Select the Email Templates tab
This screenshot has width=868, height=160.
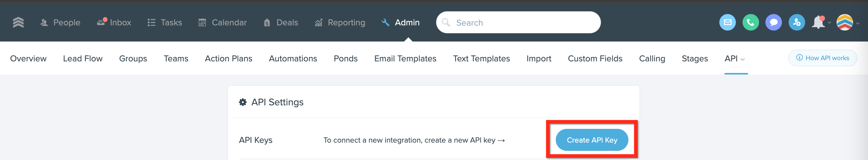click(405, 59)
